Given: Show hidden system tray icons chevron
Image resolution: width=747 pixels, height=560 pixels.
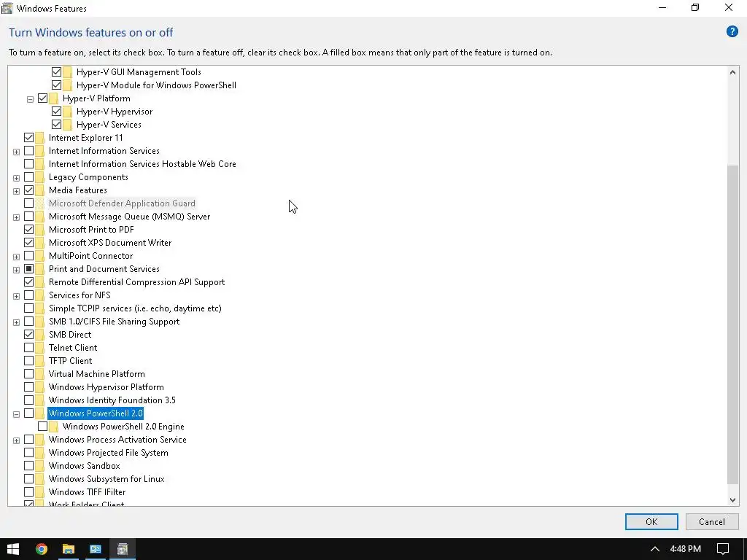Looking at the screenshot, I should click(654, 549).
